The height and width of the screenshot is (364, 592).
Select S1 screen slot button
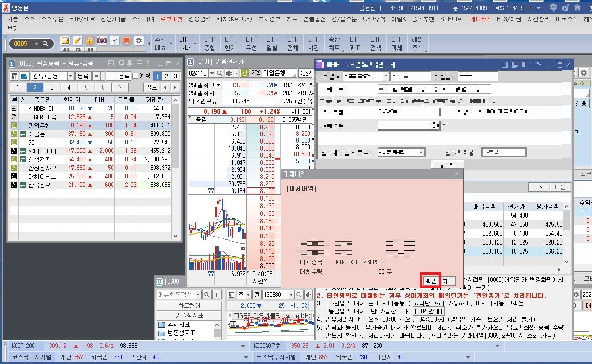point(66,49)
